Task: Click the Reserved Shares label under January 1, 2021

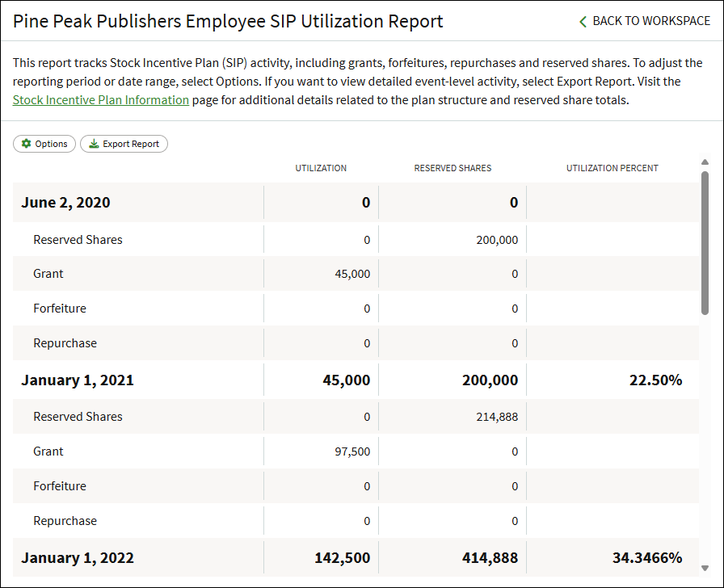Action: [78, 417]
